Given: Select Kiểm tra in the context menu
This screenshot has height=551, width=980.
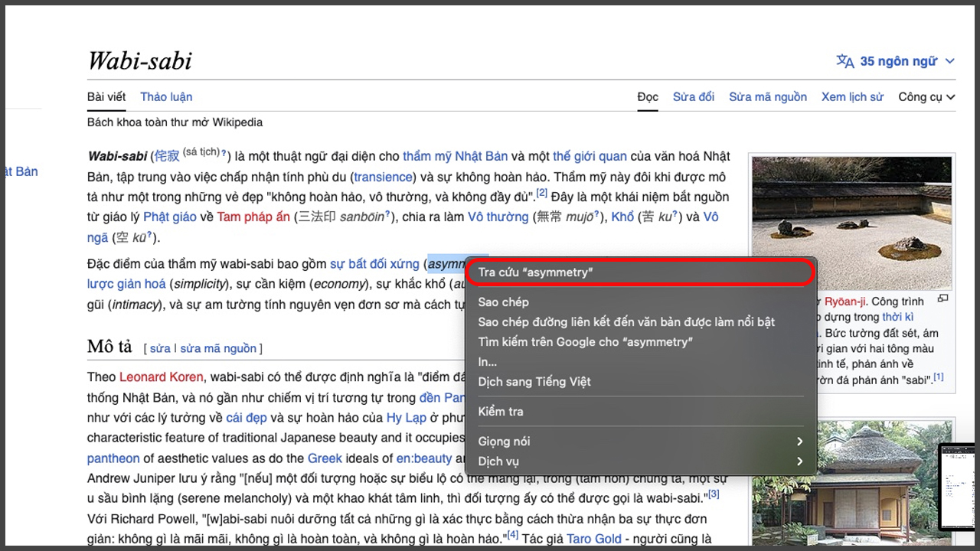Looking at the screenshot, I should pos(642,412).
